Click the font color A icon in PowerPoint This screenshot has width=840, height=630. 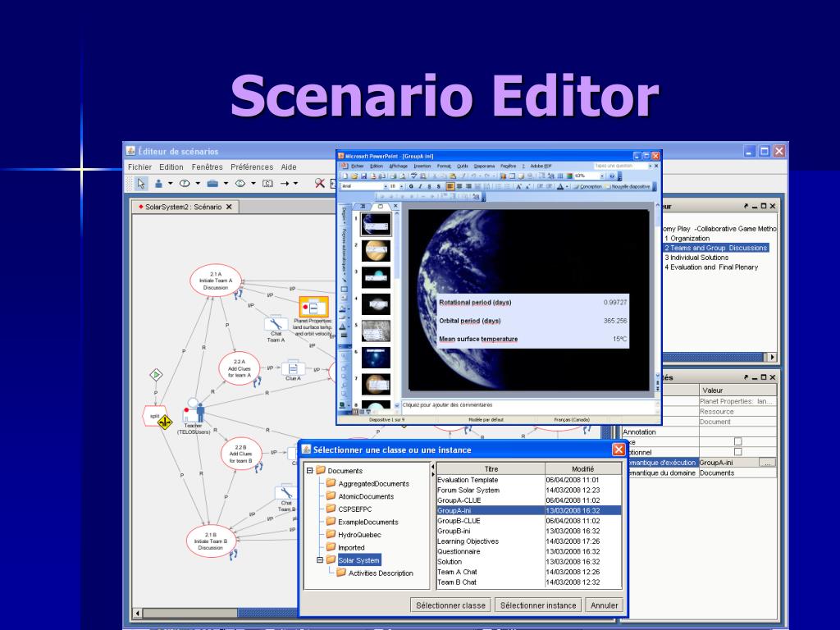pyautogui.click(x=559, y=186)
